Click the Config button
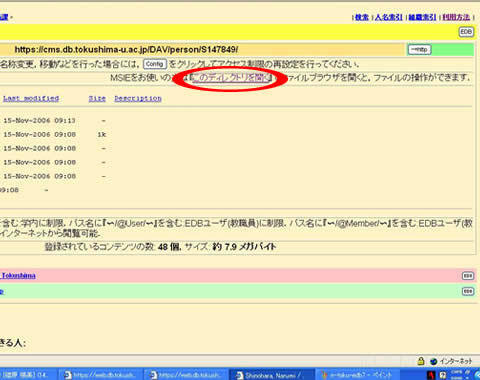The image size is (480, 380). coord(155,64)
